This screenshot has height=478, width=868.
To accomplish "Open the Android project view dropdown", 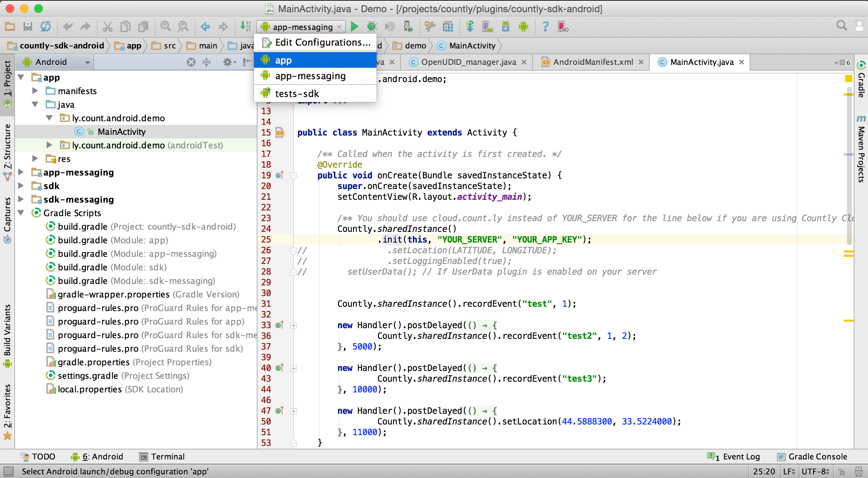I will [57, 62].
